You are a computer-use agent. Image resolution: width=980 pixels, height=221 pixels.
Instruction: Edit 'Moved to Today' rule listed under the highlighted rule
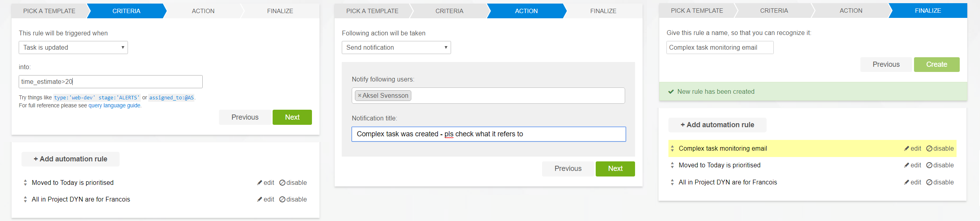pos(912,165)
